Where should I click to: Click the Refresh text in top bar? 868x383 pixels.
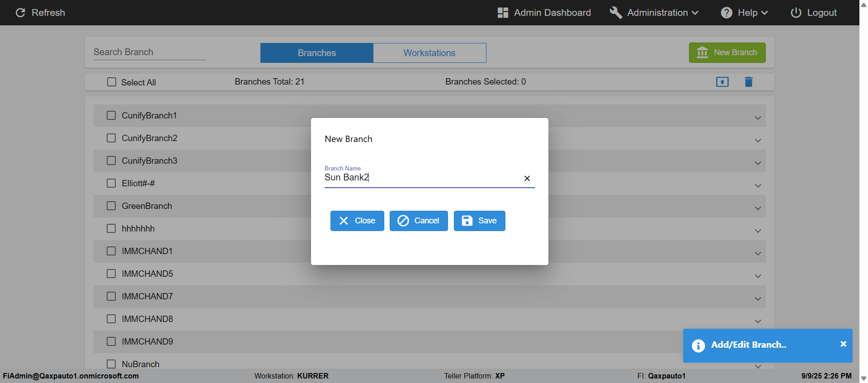[x=48, y=13]
